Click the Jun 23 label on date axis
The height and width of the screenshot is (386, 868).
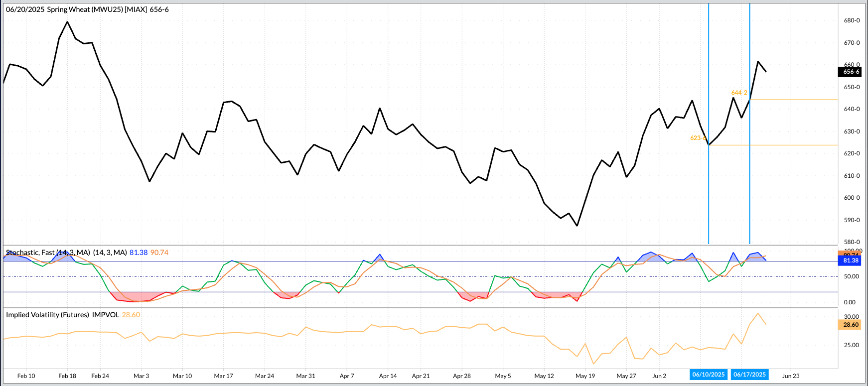click(791, 376)
